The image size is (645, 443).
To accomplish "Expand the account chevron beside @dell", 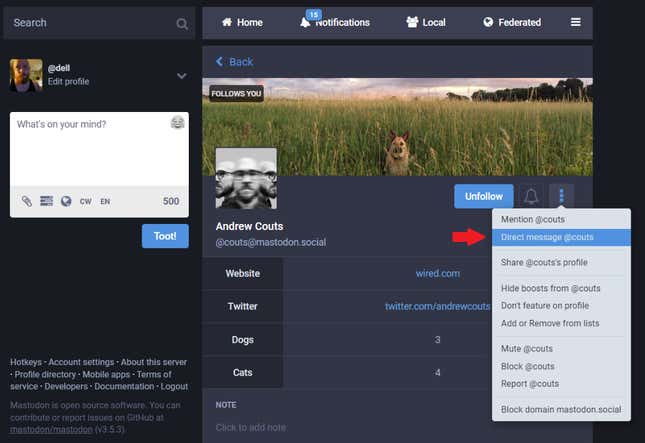I will click(182, 76).
